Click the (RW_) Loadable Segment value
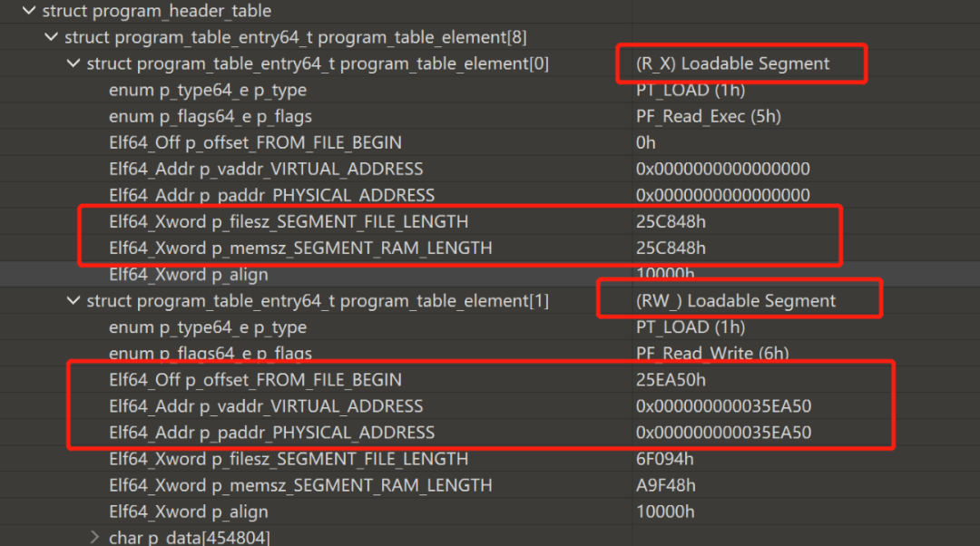This screenshot has height=546, width=980. 736,300
